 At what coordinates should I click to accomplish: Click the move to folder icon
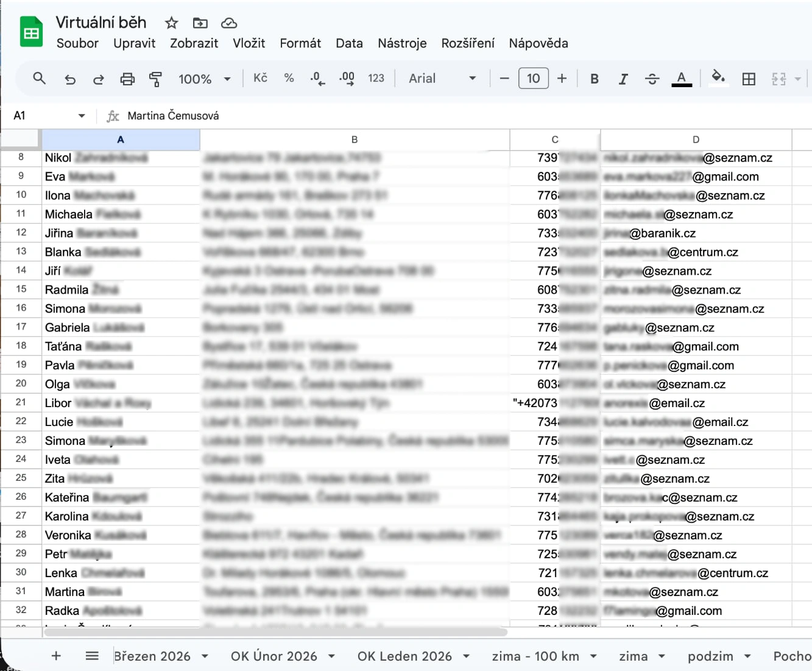pos(200,23)
